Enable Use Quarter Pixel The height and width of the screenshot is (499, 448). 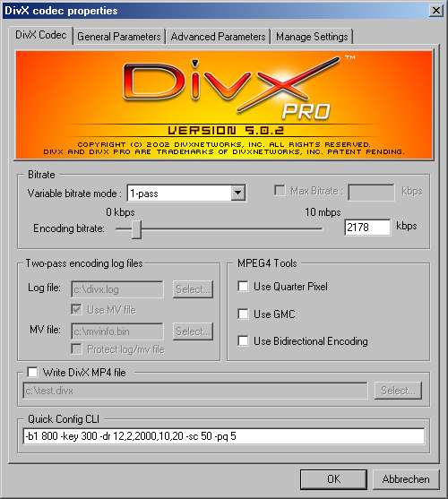pos(243,286)
